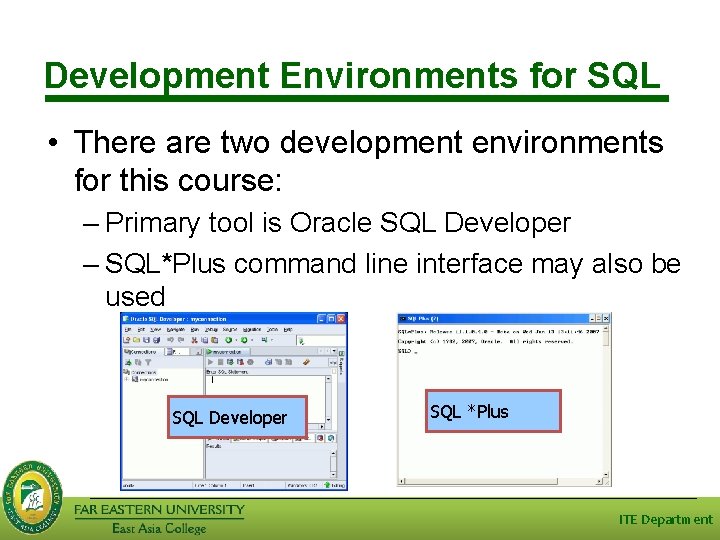Click Refresh connections icon
Image resolution: width=720 pixels, height=540 pixels.
[x=138, y=362]
